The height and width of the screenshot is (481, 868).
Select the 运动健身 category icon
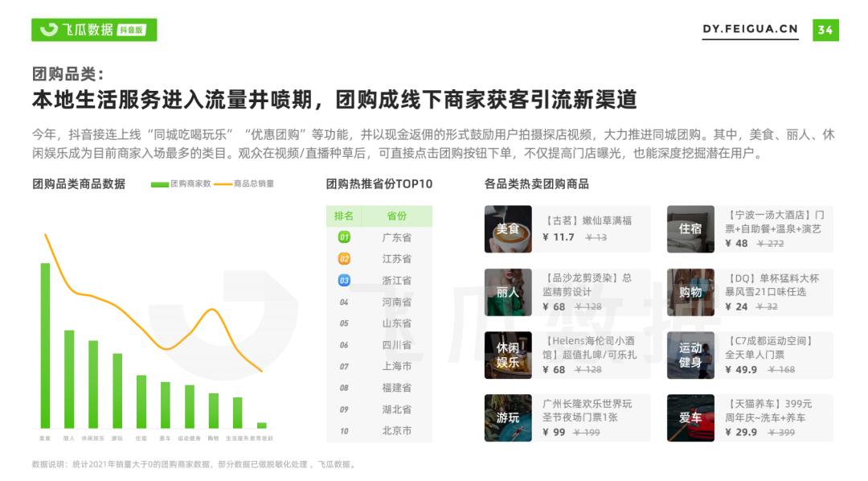click(x=691, y=354)
